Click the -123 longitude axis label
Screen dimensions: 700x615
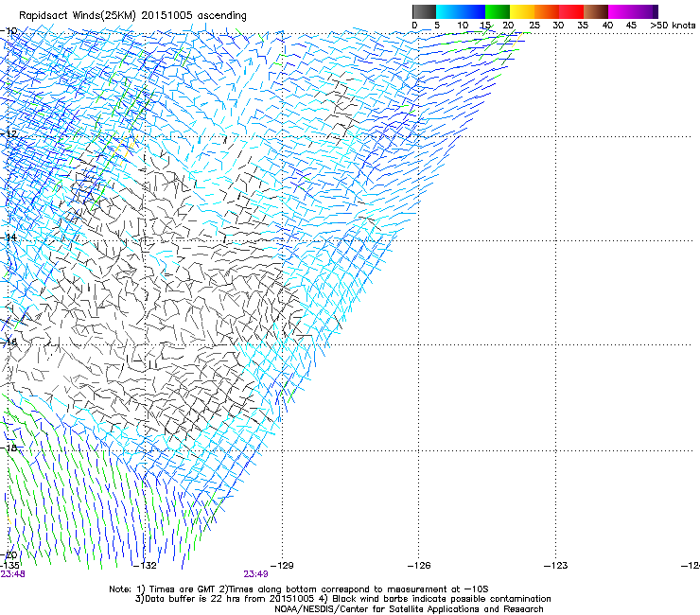(x=556, y=566)
